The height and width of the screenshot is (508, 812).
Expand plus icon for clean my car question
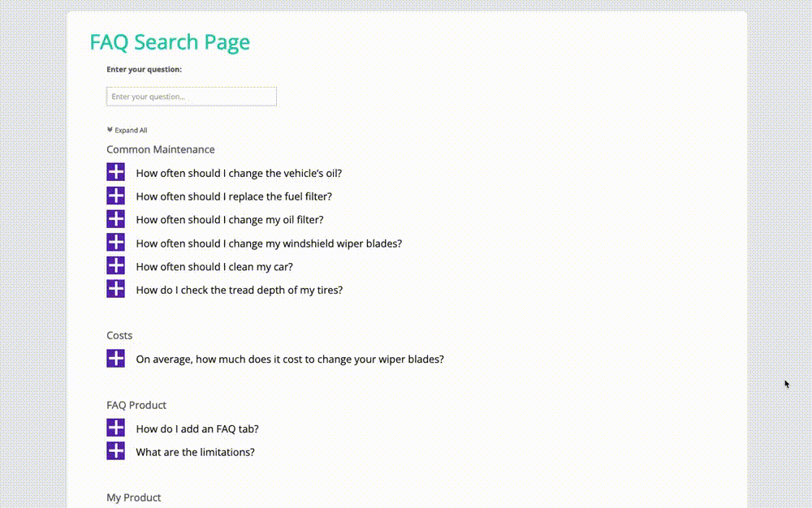(115, 265)
